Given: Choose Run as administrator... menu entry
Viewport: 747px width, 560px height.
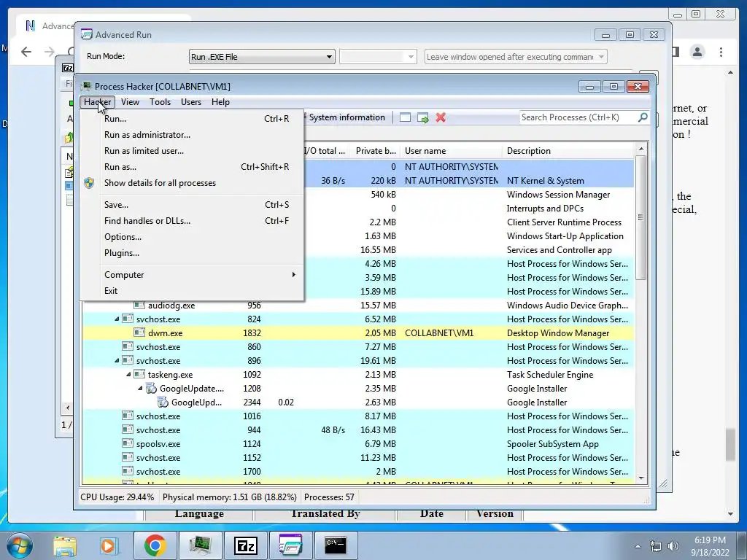Looking at the screenshot, I should click(x=192, y=135).
